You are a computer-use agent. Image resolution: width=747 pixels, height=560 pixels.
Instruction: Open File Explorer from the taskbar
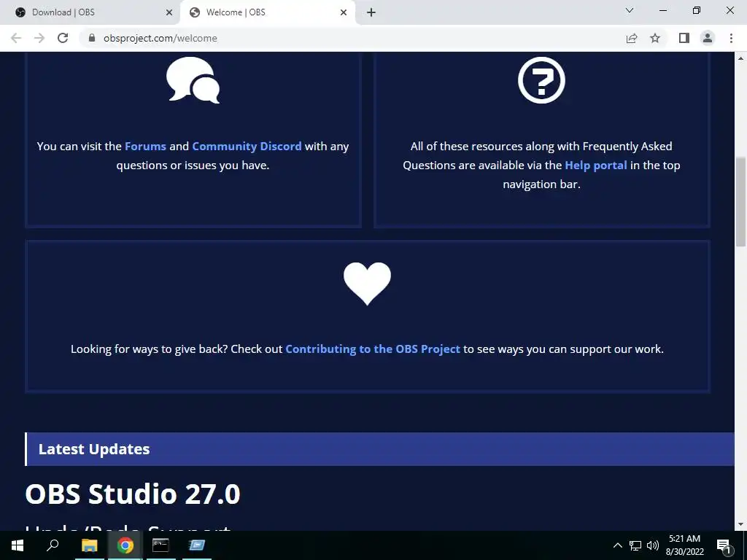coord(89,545)
